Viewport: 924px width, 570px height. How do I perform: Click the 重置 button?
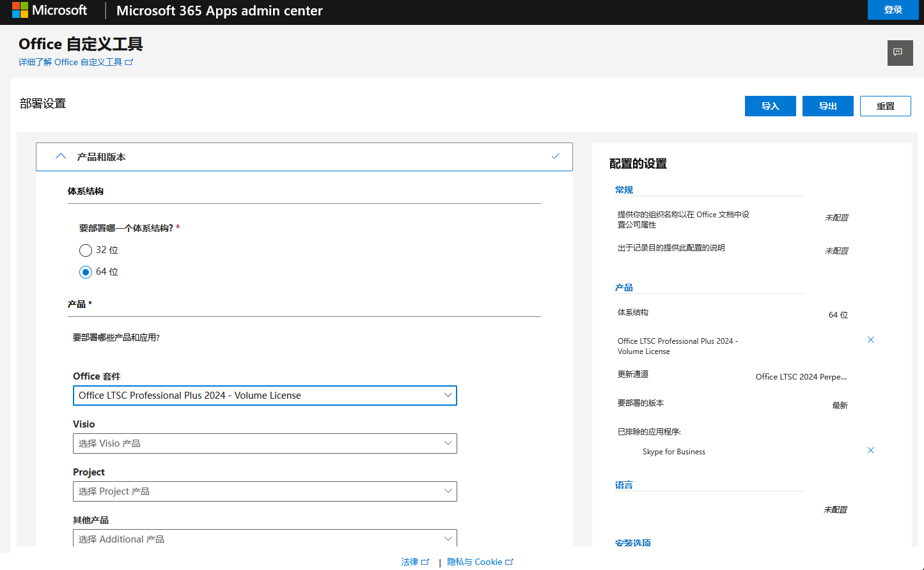coord(886,106)
